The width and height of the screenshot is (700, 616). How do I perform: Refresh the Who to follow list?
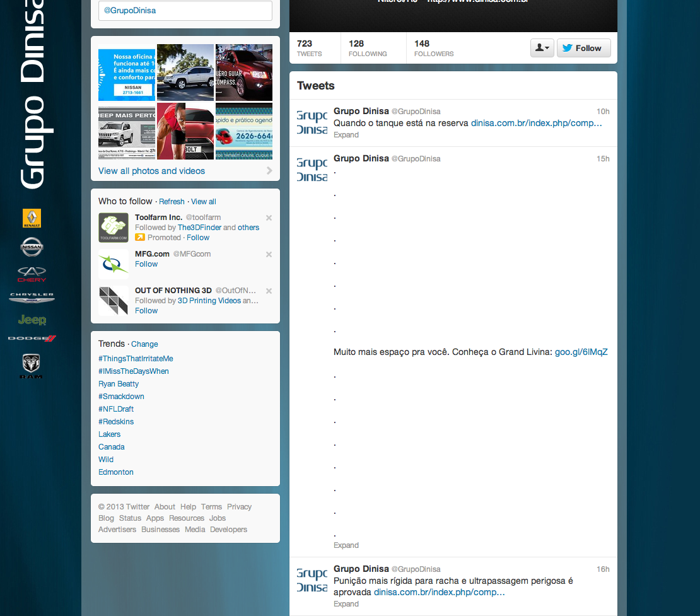(x=172, y=202)
